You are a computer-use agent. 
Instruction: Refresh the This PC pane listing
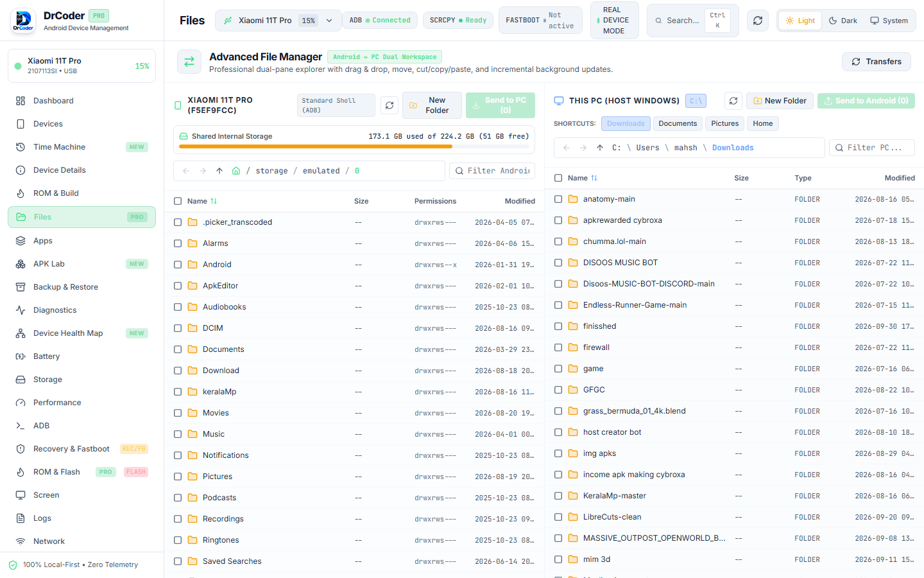click(x=733, y=101)
